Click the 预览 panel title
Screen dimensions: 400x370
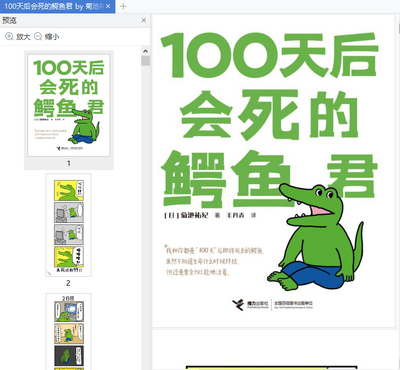(9, 20)
